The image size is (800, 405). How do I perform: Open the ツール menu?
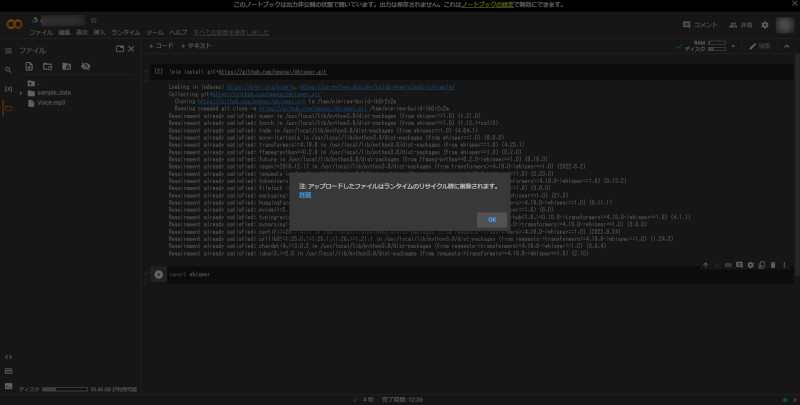pos(155,33)
